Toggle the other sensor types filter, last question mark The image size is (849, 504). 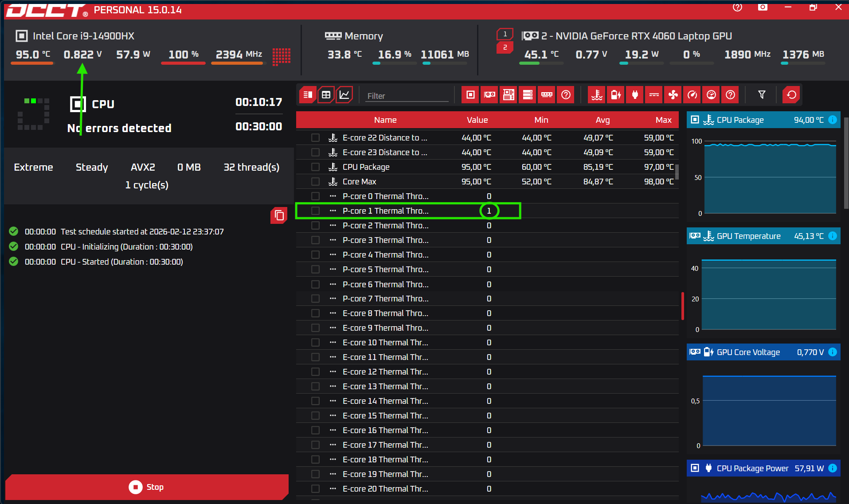(x=730, y=95)
